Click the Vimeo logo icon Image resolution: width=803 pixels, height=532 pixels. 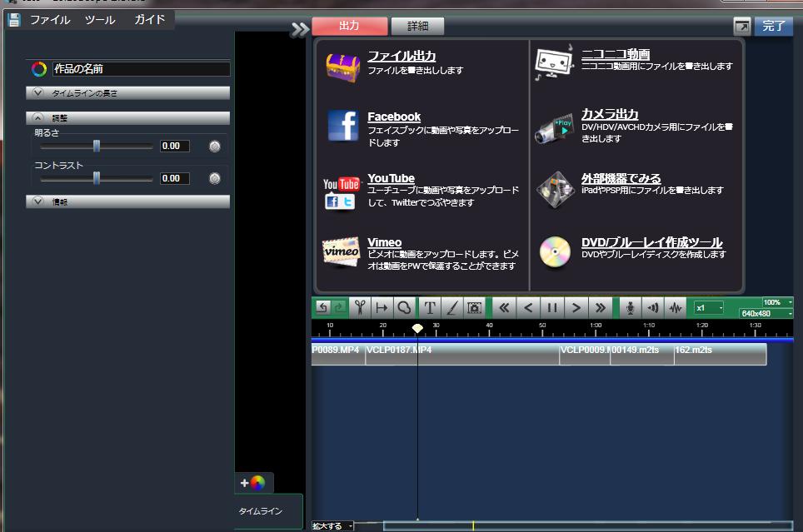point(341,252)
